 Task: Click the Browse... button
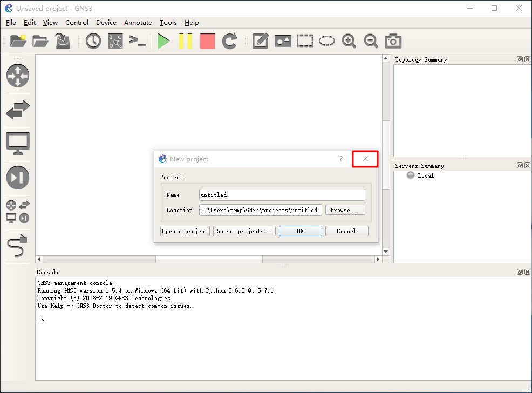(345, 210)
